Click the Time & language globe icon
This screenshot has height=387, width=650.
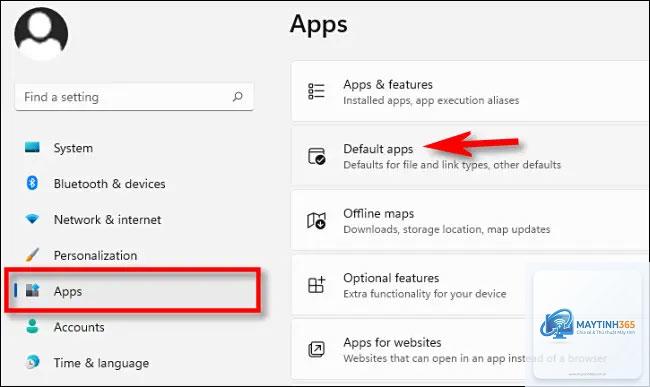[32, 362]
